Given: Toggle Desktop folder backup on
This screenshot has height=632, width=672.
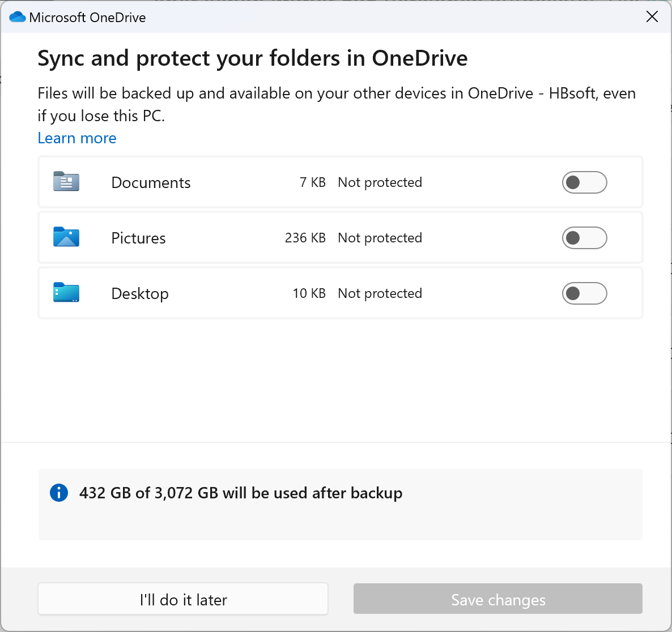Looking at the screenshot, I should [584, 293].
